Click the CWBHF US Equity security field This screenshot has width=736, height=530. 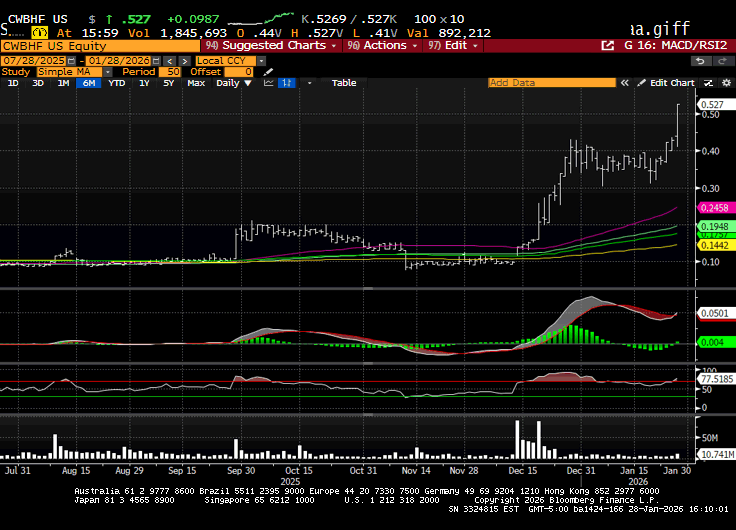click(x=100, y=46)
